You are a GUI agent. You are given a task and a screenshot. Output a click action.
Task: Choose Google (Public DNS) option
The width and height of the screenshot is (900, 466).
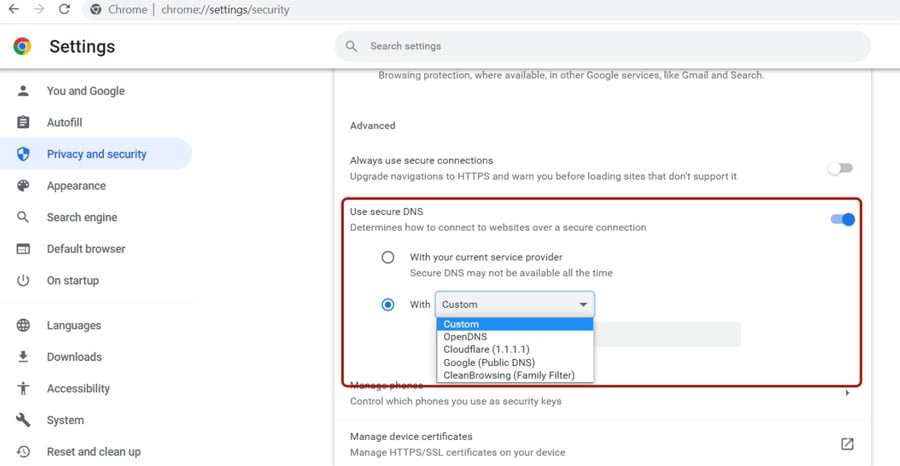tap(515, 363)
